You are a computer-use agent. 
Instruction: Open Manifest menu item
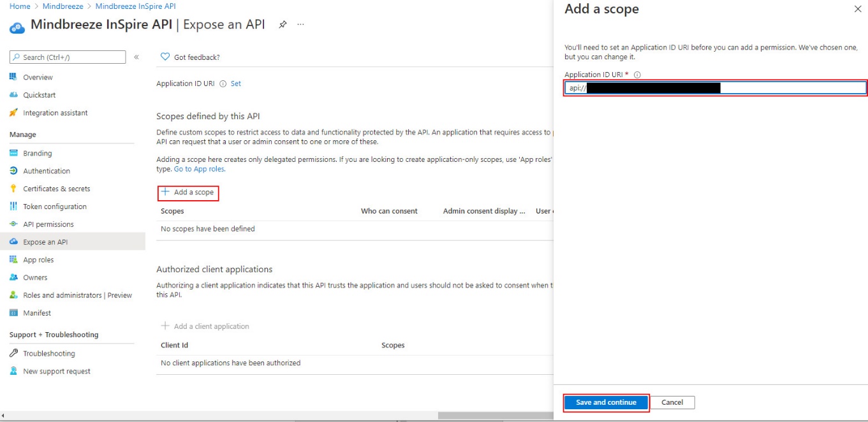tap(37, 313)
